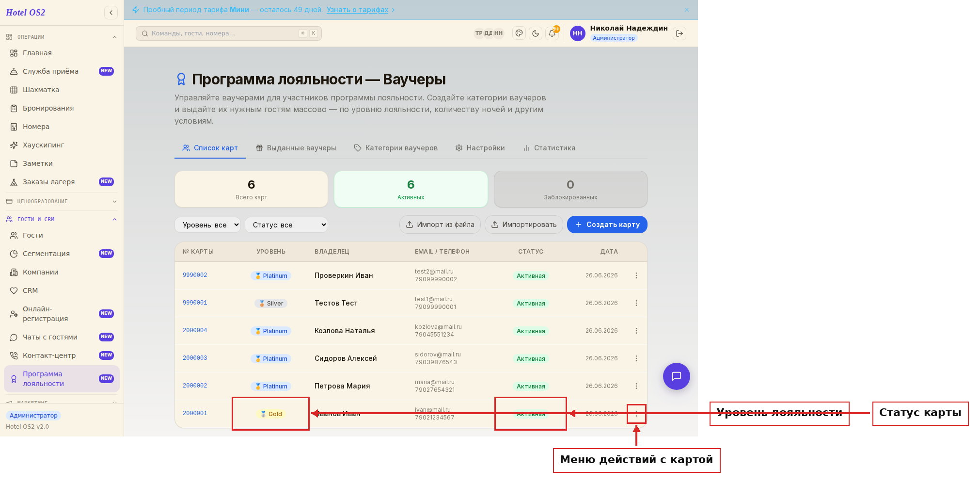This screenshot has height=484, width=980.
Task: Open Номера page
Action: coord(62,127)
